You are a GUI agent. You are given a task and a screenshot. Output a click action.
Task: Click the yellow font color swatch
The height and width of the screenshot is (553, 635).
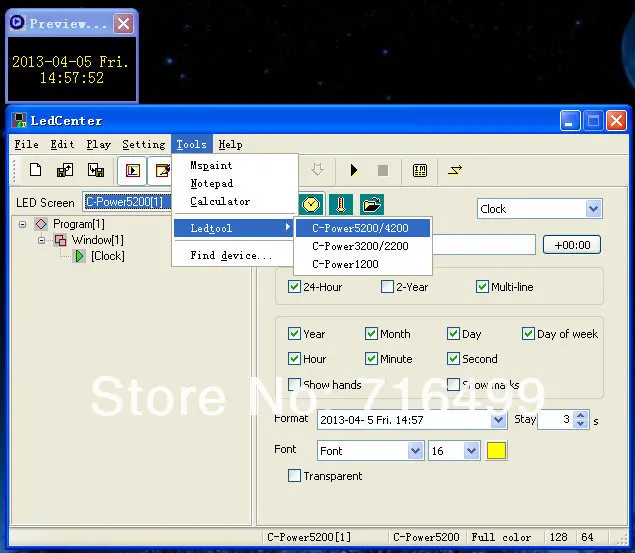click(496, 451)
